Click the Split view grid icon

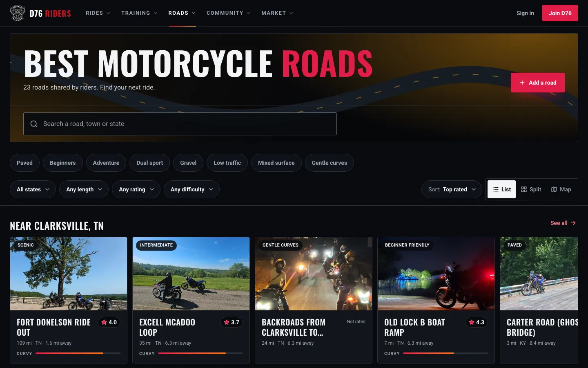[524, 189]
